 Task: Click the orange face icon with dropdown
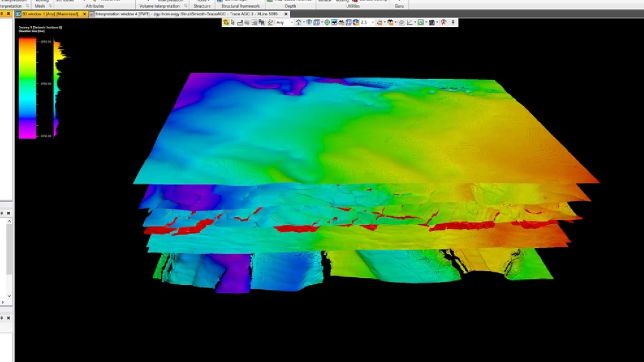(391, 23)
